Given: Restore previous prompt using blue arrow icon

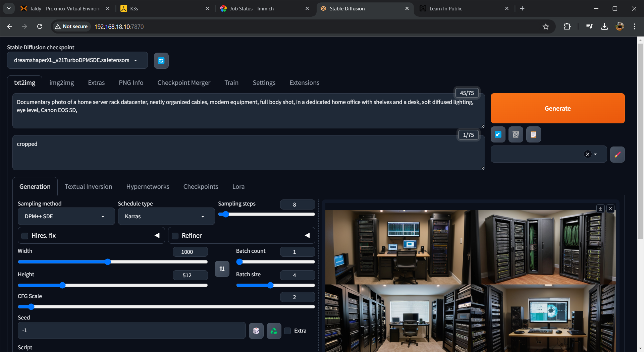Looking at the screenshot, I should (x=498, y=134).
